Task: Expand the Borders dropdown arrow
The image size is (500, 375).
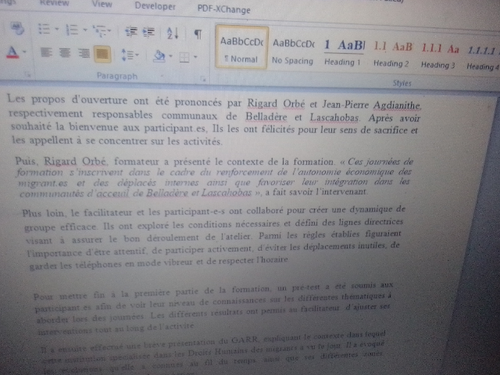Action: pyautogui.click(x=196, y=57)
